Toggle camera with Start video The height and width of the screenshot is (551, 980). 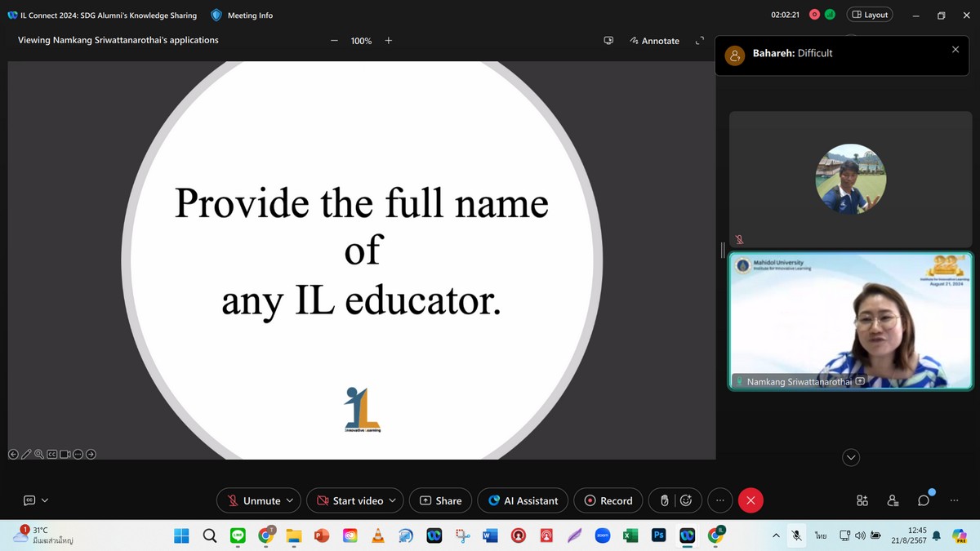350,500
